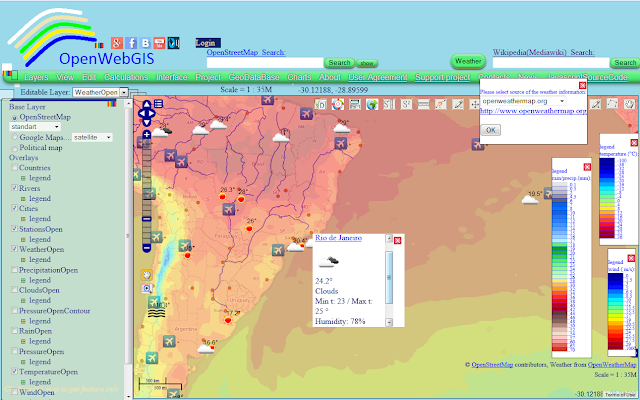The image size is (640, 400).
Task: Disable the Rivers overlay checkbox
Action: [x=14, y=188]
